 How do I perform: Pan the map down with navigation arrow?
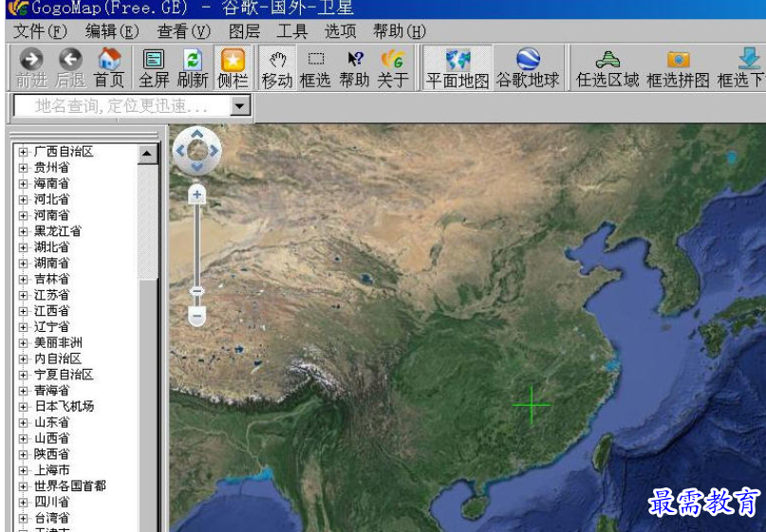coord(196,168)
